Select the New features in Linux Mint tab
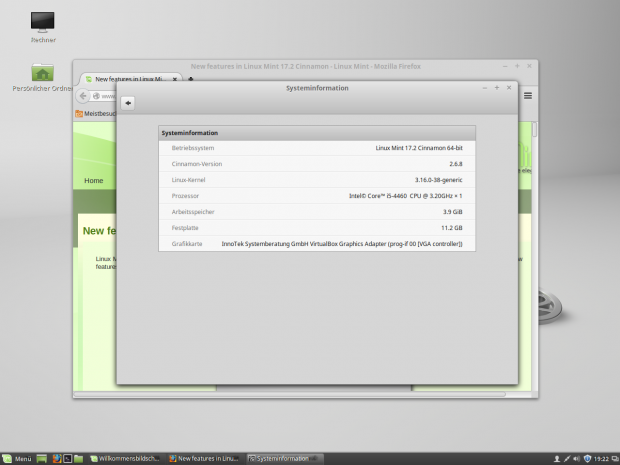 point(130,79)
